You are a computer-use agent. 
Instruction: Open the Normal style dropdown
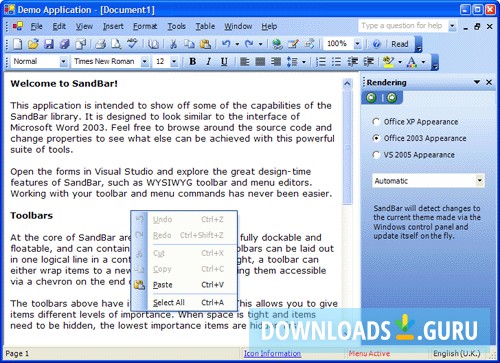point(63,61)
